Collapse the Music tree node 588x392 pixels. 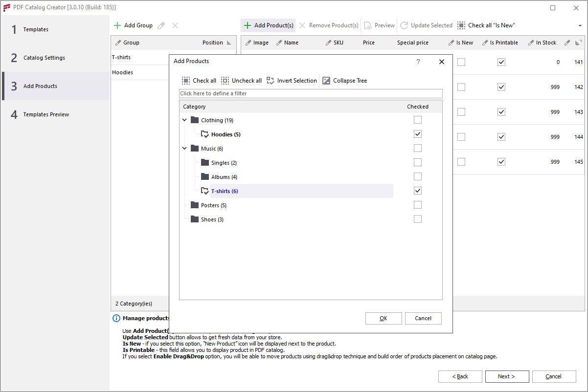coord(184,148)
